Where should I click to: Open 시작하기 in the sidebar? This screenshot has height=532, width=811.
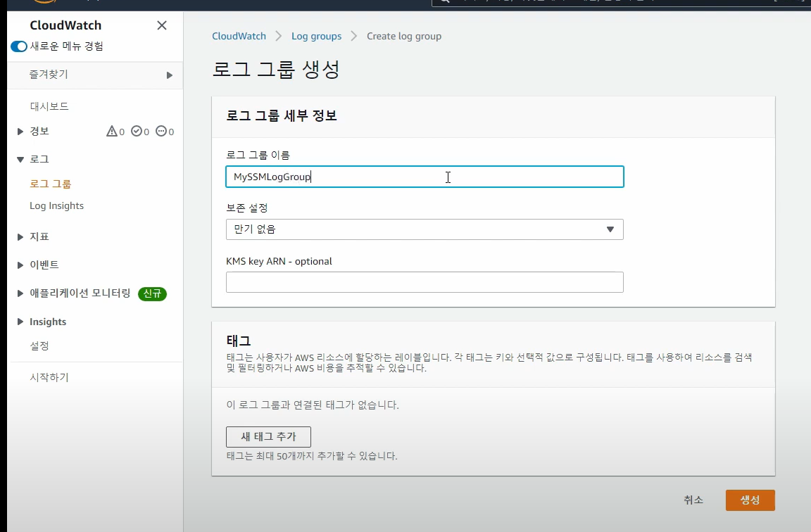[49, 377]
